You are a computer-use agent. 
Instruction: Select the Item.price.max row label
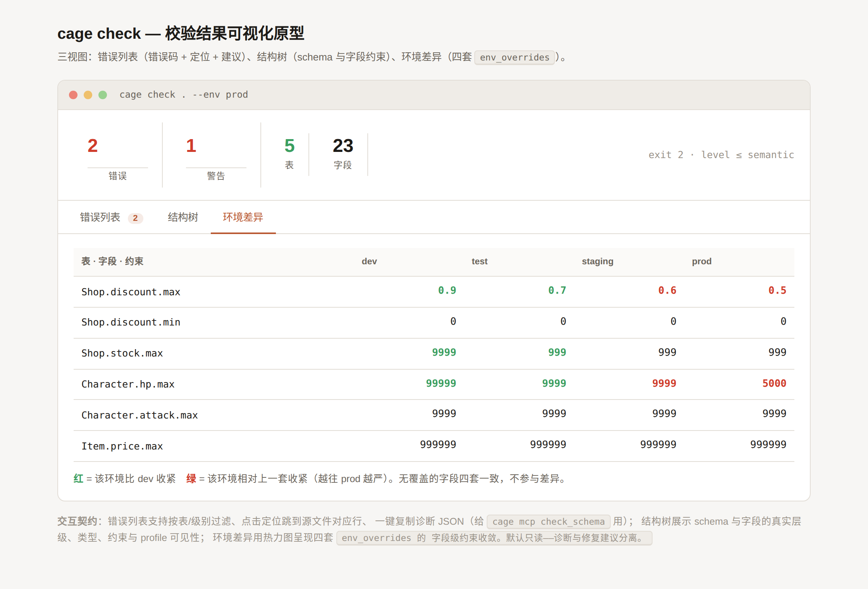[x=122, y=446]
